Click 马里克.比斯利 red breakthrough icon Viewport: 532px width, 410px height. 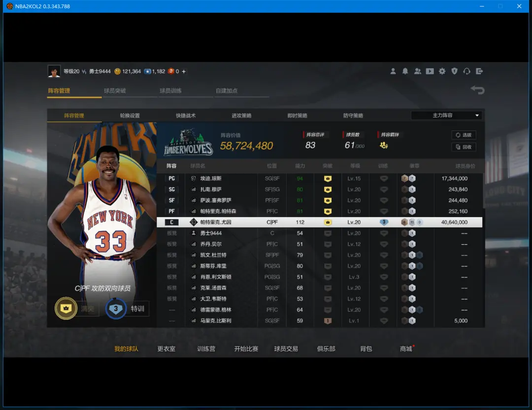(x=328, y=320)
